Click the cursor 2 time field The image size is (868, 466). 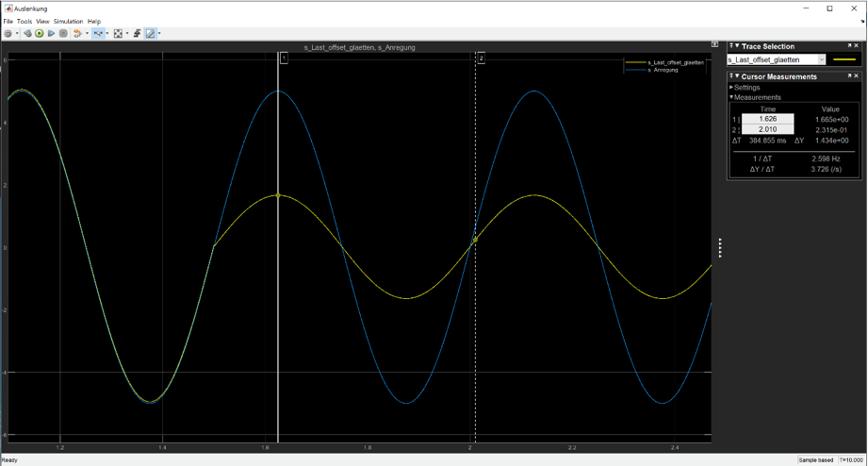[767, 130]
